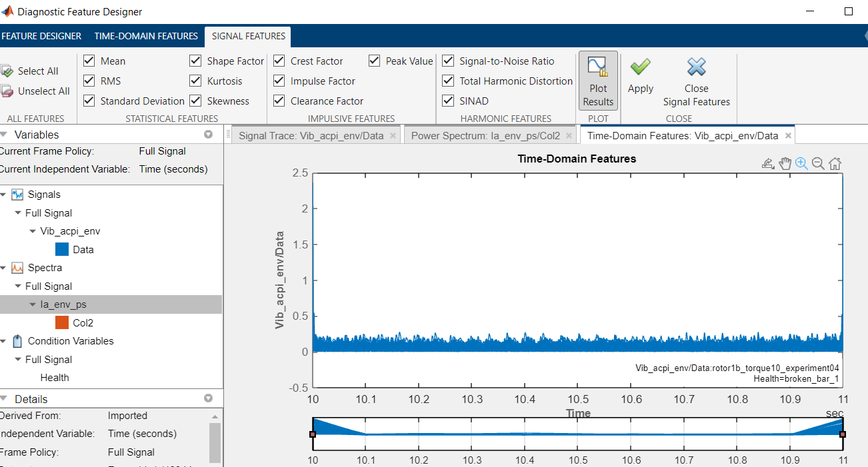Click the Time-Domain Features plot title
This screenshot has width=868, height=467.
point(577,159)
